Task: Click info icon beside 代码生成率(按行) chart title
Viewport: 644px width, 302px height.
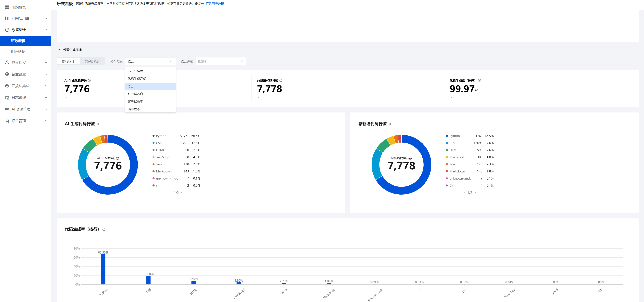Action: coord(104,229)
